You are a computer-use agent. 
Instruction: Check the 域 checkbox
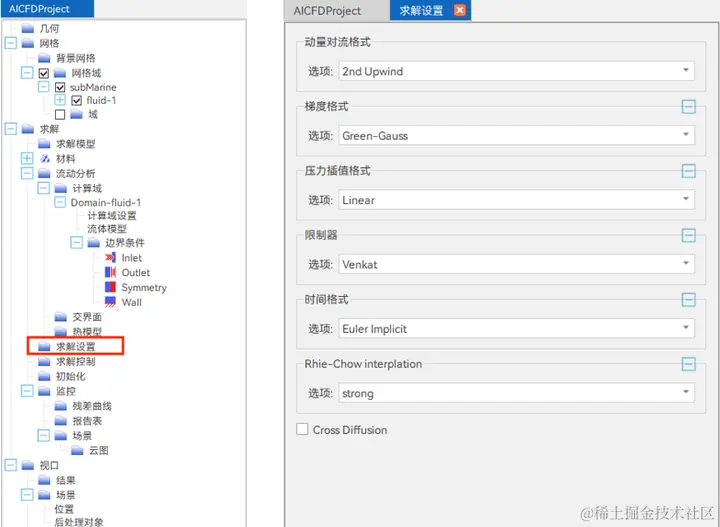[x=60, y=114]
